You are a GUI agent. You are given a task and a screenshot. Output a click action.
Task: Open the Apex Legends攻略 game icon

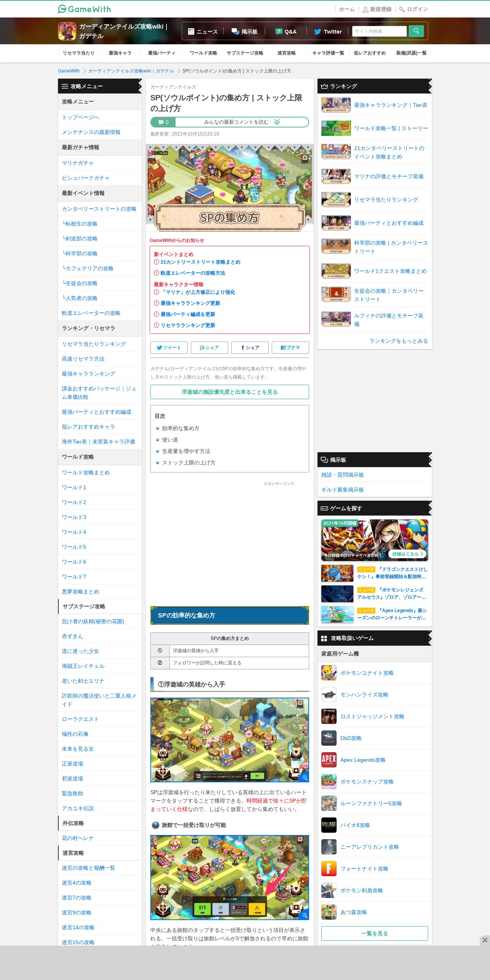329,760
